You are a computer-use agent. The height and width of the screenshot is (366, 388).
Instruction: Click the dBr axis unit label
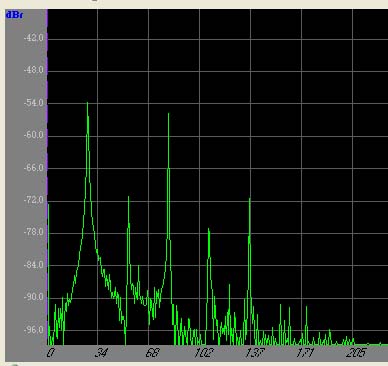[x=15, y=15]
